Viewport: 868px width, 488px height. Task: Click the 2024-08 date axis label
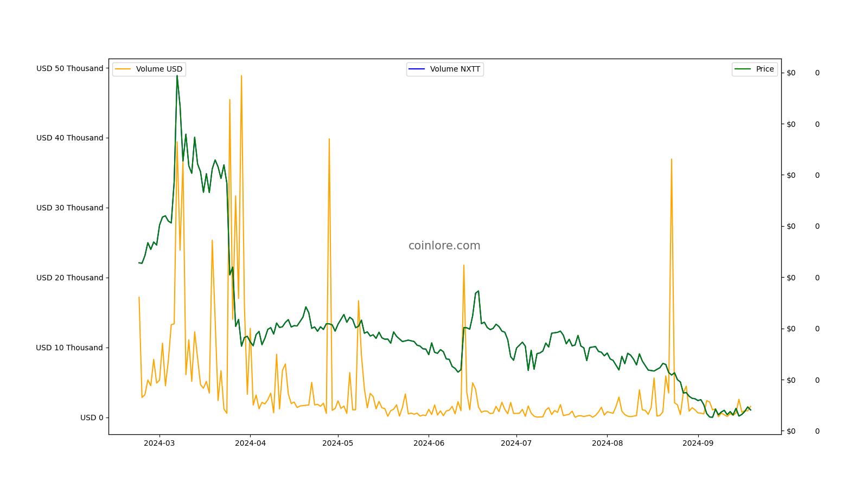coord(607,443)
